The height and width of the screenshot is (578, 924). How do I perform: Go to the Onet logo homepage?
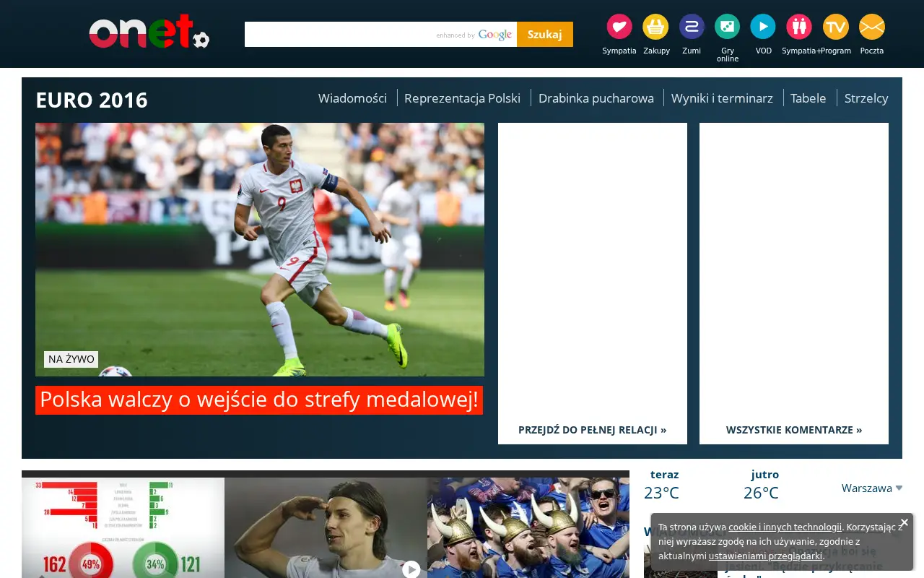[x=149, y=32]
